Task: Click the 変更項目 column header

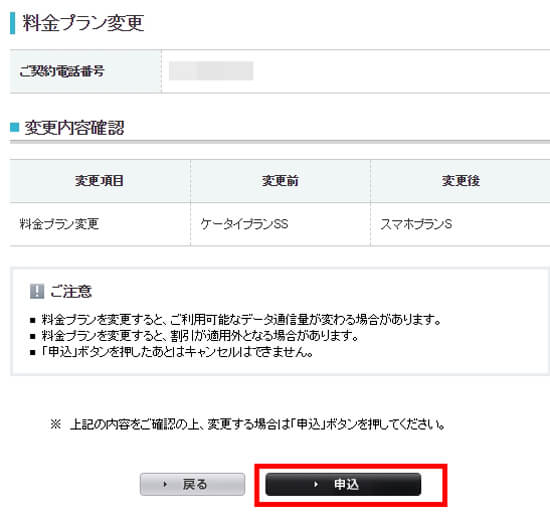Action: click(x=99, y=181)
